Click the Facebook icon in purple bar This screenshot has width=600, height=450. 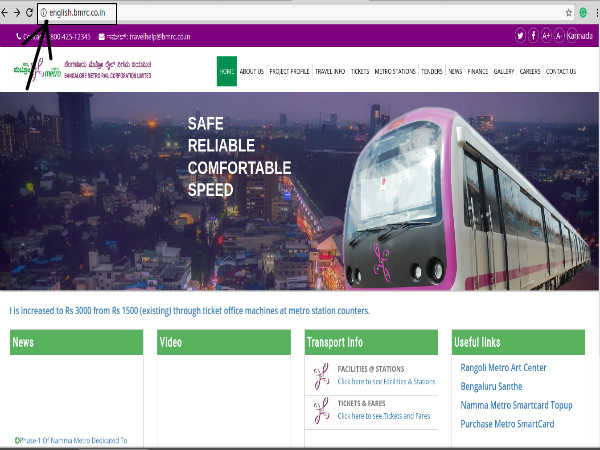[534, 36]
